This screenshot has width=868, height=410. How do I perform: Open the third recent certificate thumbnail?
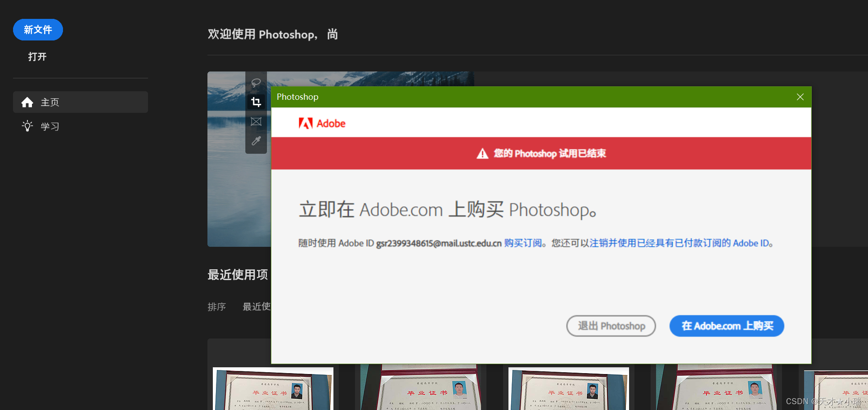pyautogui.click(x=568, y=388)
